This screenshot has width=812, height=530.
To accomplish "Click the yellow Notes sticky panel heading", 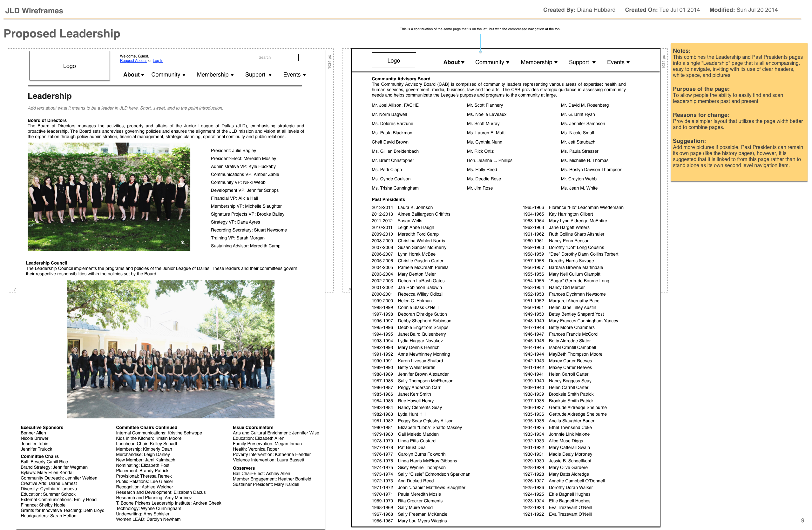I will [x=681, y=51].
